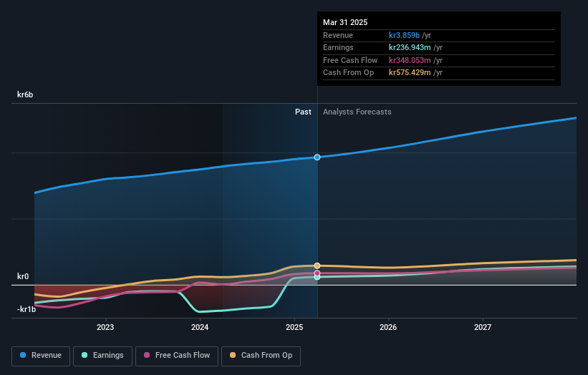Toggle the Cash From Op legend series
The width and height of the screenshot is (588, 375).
coord(261,356)
